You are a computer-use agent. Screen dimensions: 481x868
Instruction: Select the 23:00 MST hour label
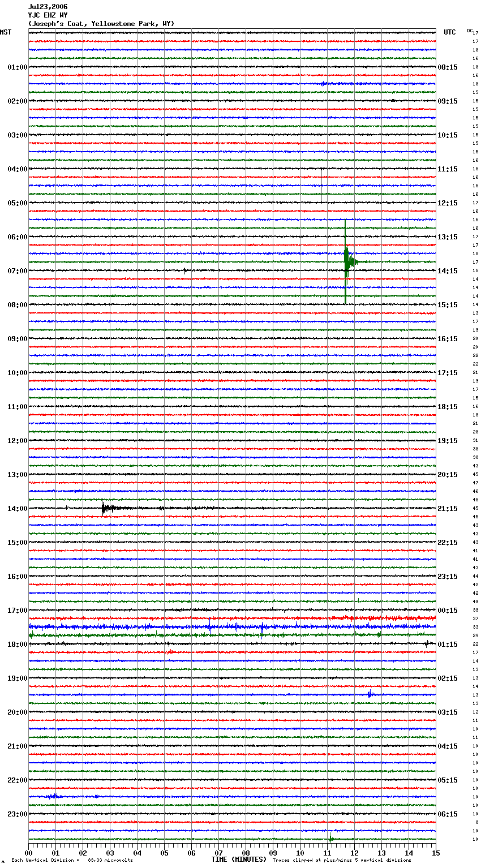coord(17,814)
